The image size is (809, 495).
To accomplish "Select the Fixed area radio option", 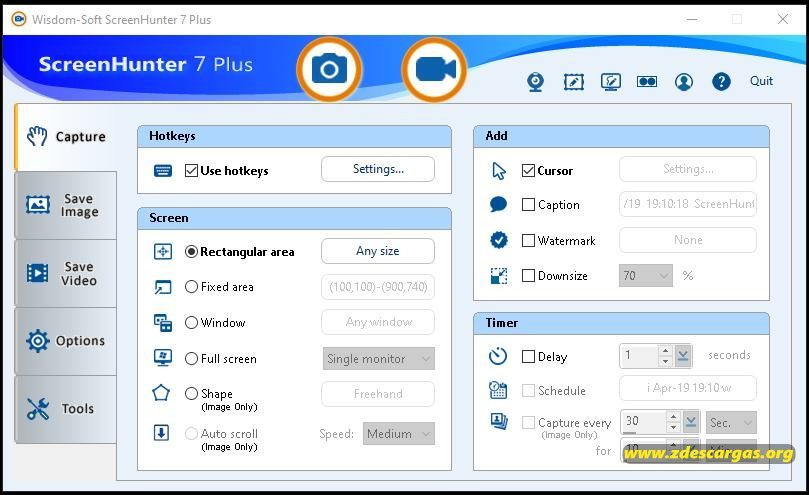I will (x=191, y=286).
